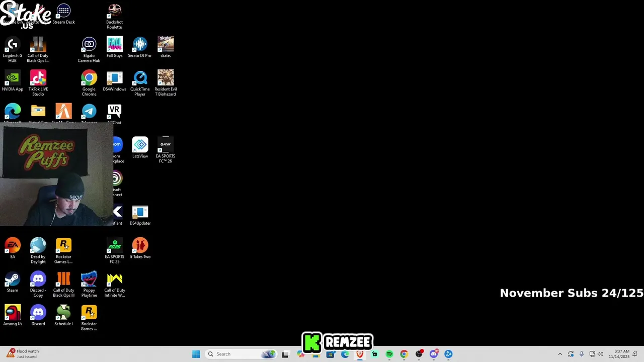This screenshot has width=644, height=362.
Task: Select the Steam desktop icon
Action: pos(13,282)
